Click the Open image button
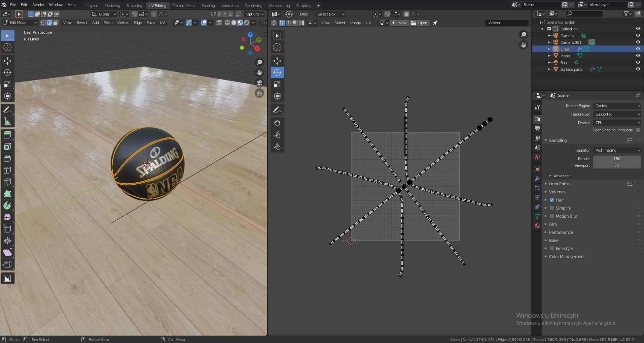The height and width of the screenshot is (343, 644). coord(420,23)
